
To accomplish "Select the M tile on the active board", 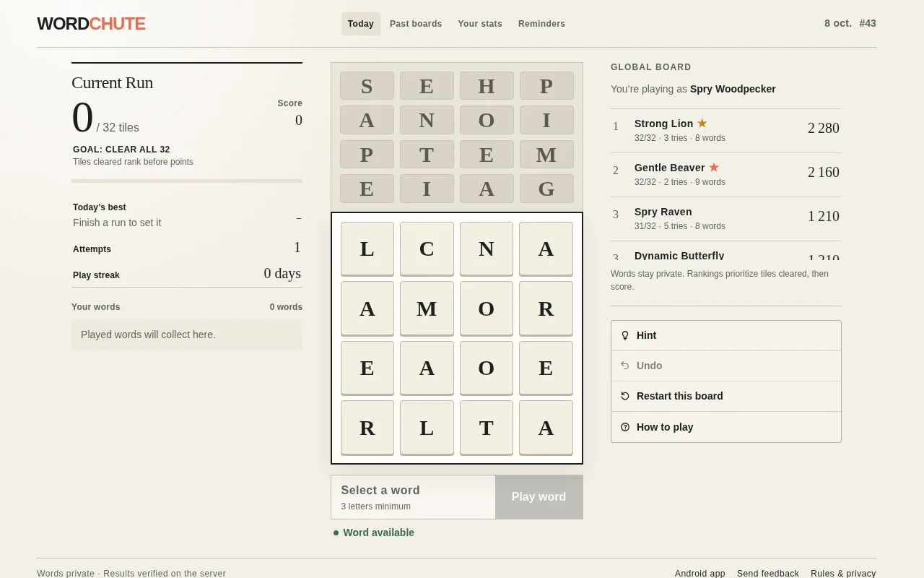I will coord(427,309).
